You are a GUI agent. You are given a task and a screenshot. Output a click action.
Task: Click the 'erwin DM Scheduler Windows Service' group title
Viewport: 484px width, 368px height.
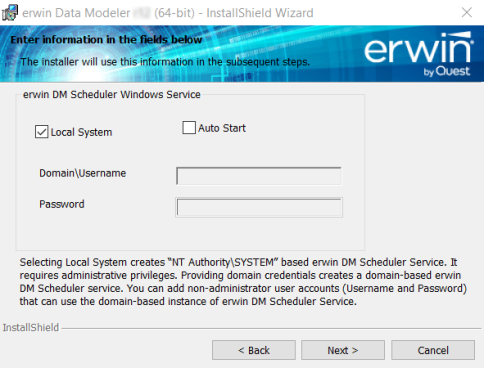tap(112, 95)
